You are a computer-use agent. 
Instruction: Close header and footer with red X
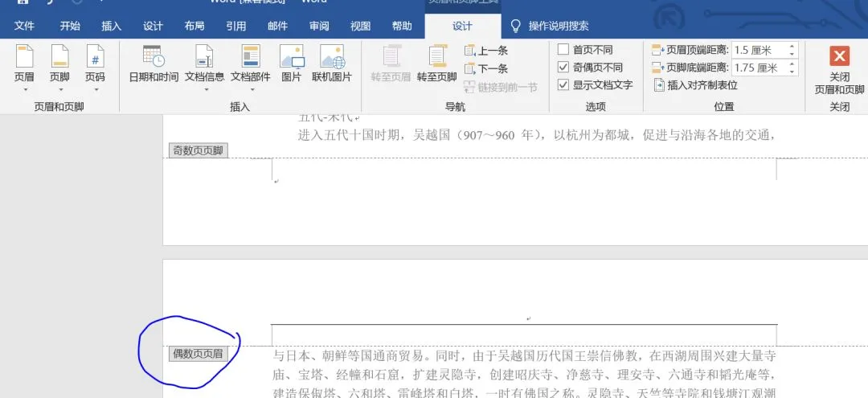(839, 56)
